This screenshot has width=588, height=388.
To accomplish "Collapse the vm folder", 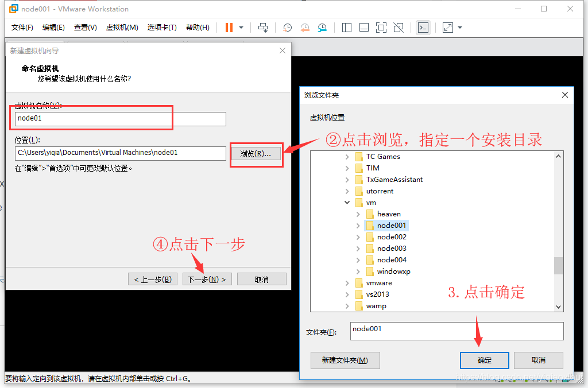I will (347, 203).
